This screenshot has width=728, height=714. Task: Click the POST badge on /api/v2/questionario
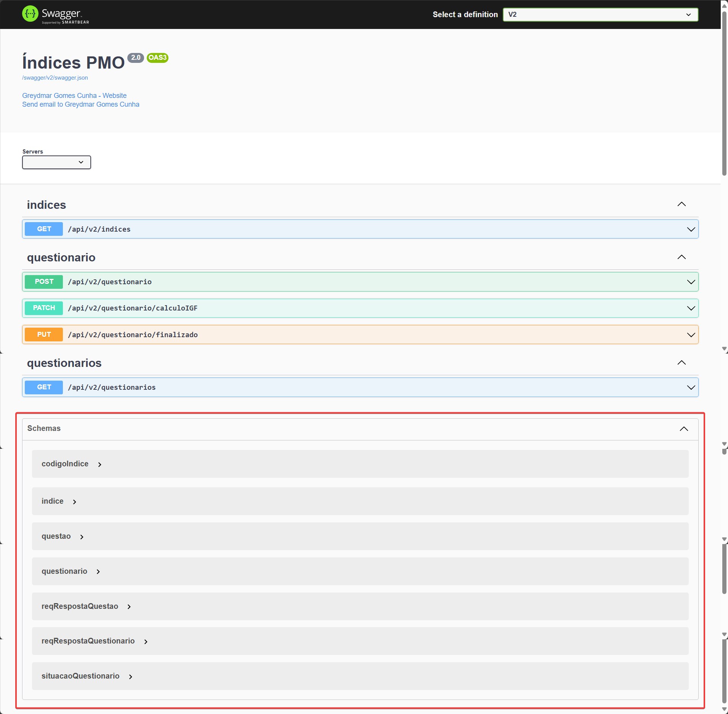pyautogui.click(x=43, y=282)
